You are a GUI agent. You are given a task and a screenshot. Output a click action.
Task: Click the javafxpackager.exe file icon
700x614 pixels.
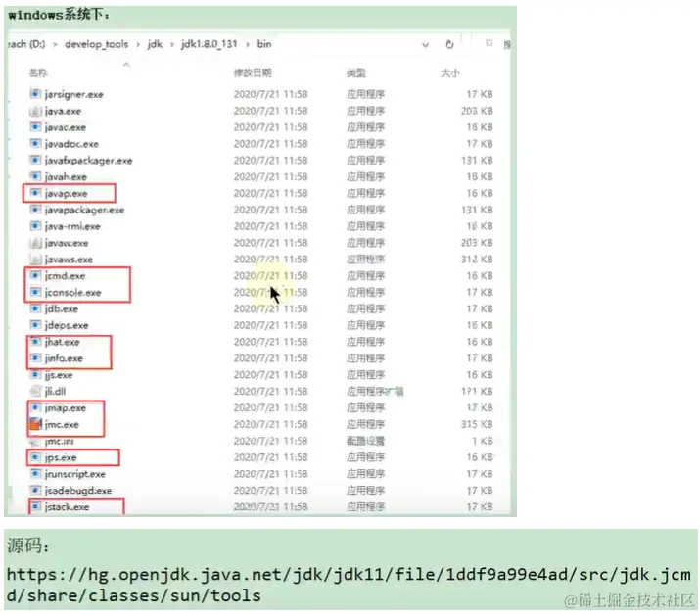(35, 160)
